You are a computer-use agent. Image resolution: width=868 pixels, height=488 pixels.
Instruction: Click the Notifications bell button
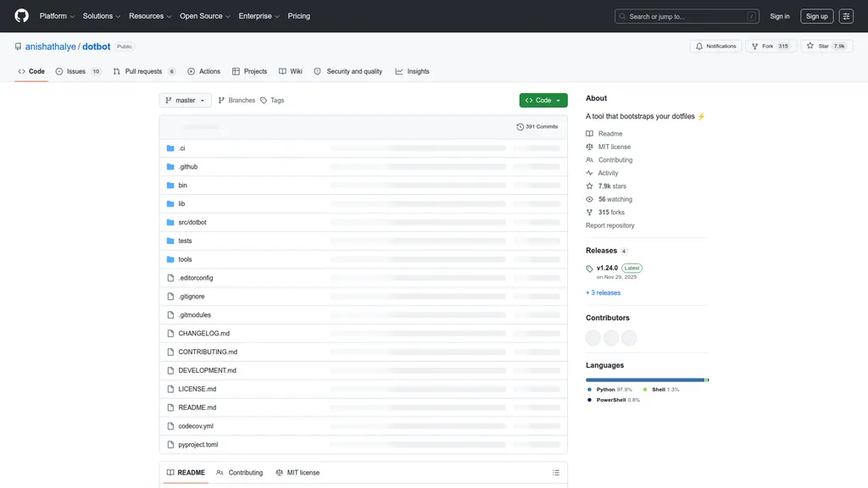tap(715, 46)
